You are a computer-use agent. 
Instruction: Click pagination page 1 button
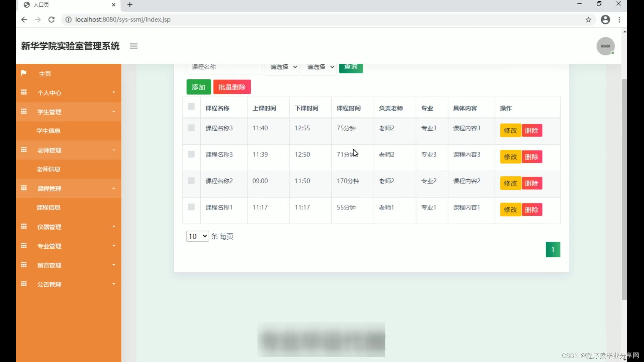tap(553, 250)
